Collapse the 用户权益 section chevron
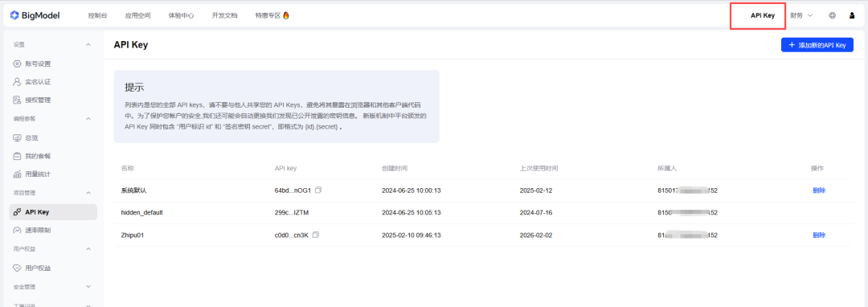The width and height of the screenshot is (868, 307). tap(88, 249)
